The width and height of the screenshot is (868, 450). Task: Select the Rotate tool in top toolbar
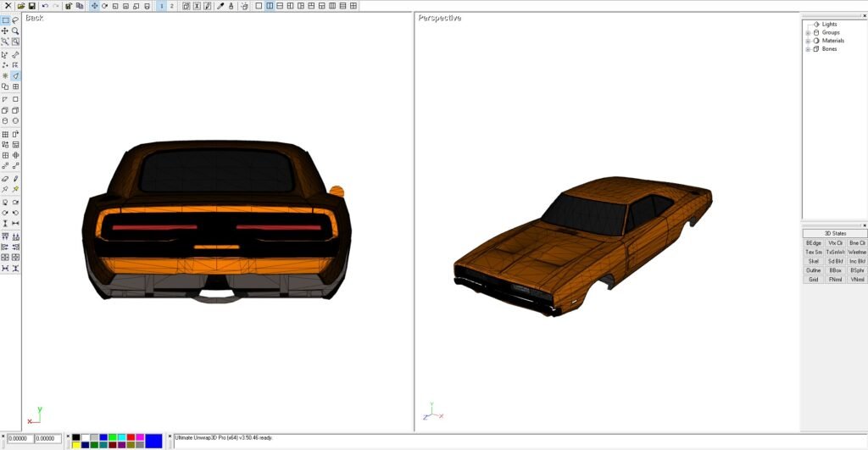coord(104,6)
